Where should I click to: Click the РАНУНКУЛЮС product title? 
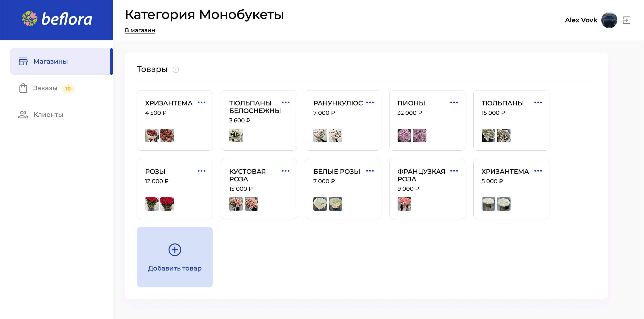(x=338, y=103)
